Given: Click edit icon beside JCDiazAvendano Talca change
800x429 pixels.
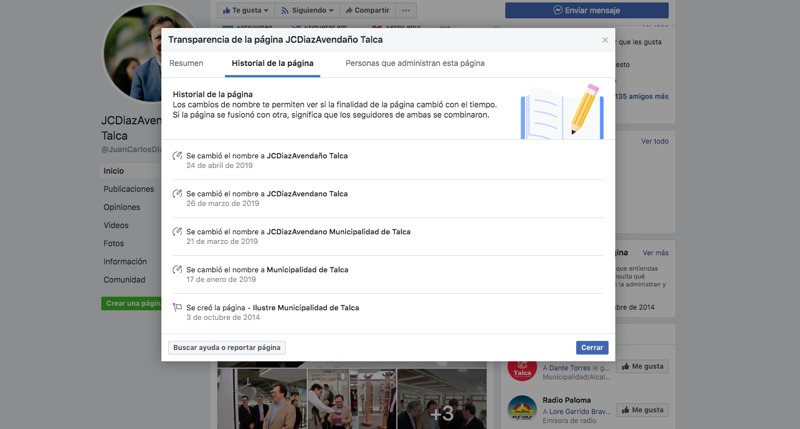Looking at the screenshot, I should (177, 194).
